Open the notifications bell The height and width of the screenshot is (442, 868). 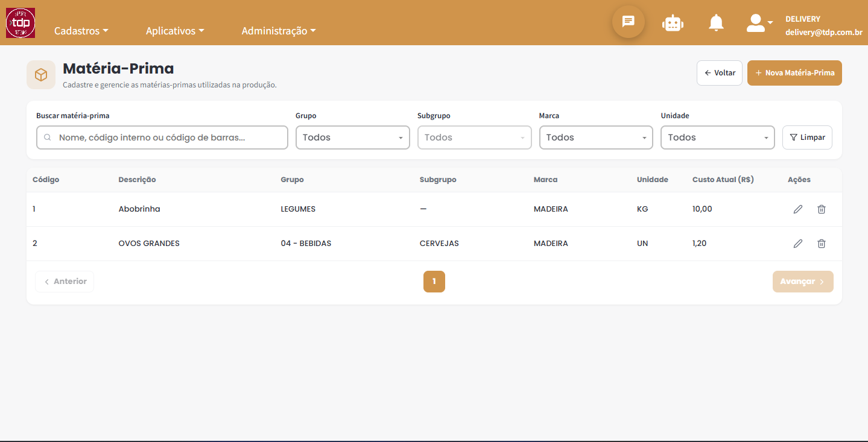[x=716, y=23]
